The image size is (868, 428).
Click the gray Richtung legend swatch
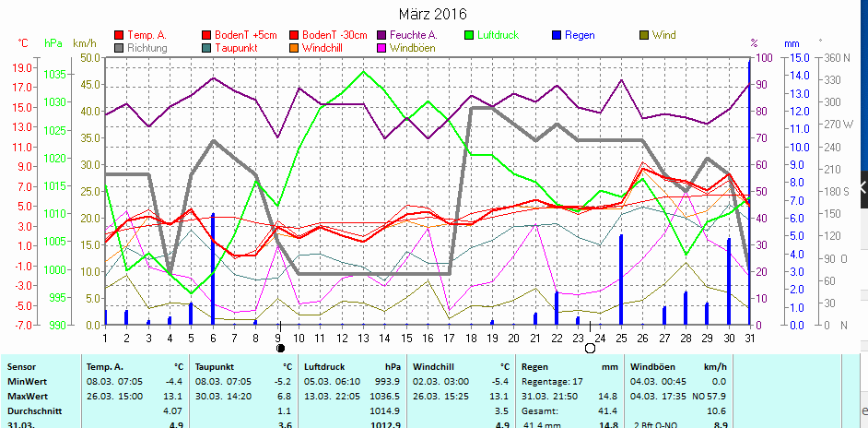(119, 48)
